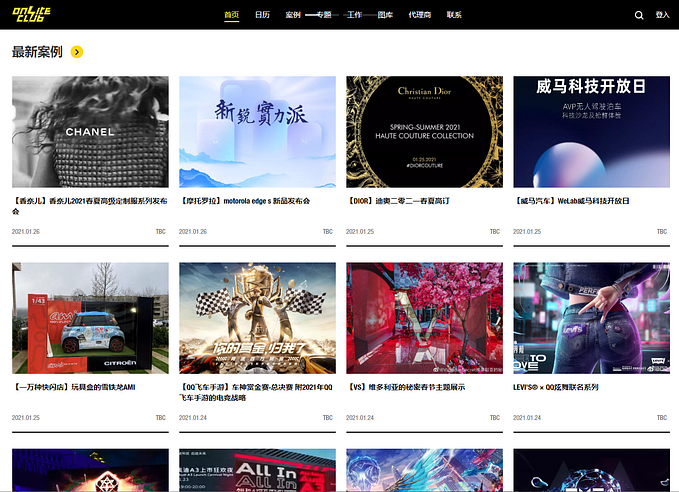Click TBC label under the Citroën AMI card
Screen dimensions: 679x492
point(161,418)
